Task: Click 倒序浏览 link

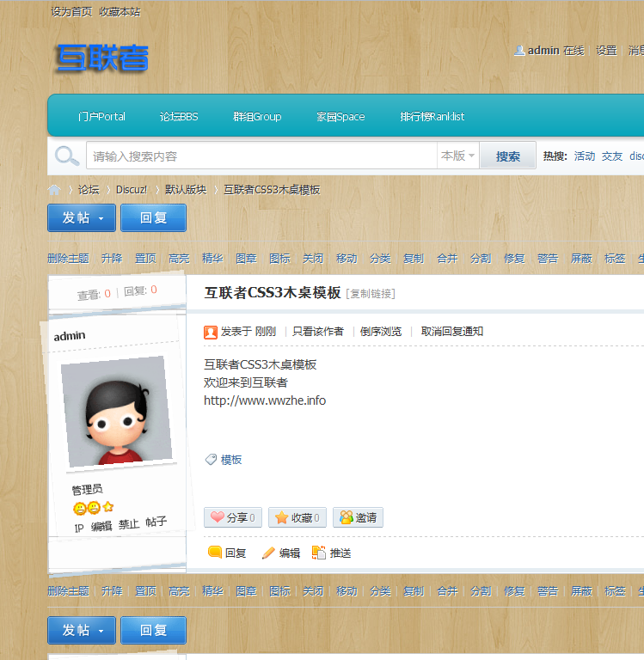Action: point(381,332)
